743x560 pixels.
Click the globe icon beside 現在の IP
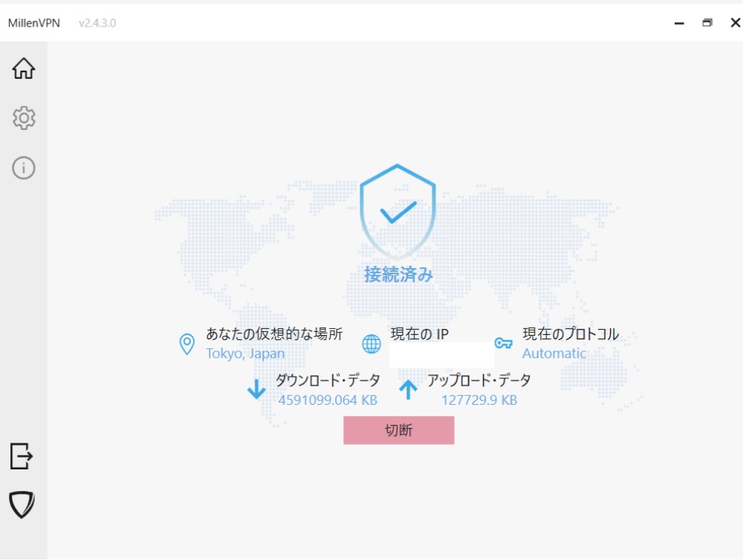coord(371,344)
